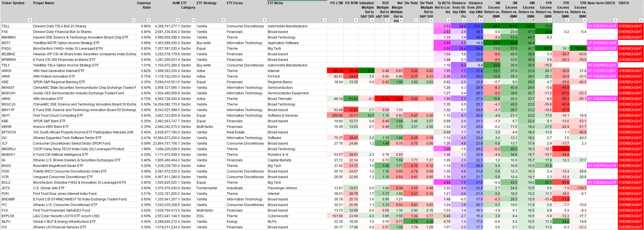Select the MAGS ticker cell
The width and height of the screenshot is (644, 230).
coord(17,166)
